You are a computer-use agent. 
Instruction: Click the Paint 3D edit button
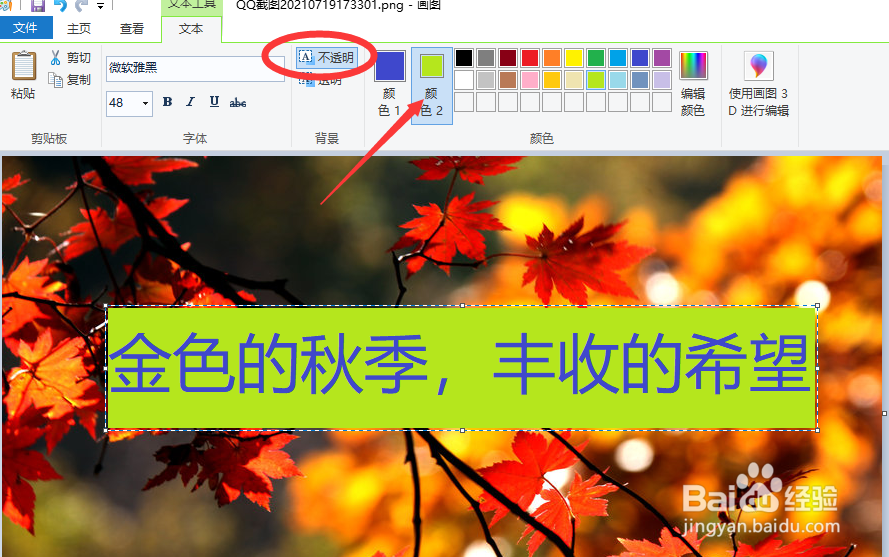(x=759, y=84)
